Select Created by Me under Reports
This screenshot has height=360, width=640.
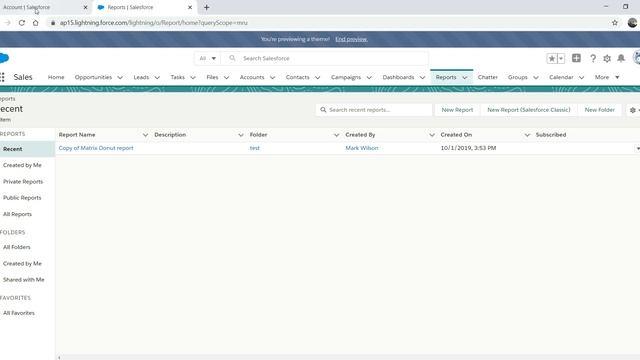coord(22,165)
